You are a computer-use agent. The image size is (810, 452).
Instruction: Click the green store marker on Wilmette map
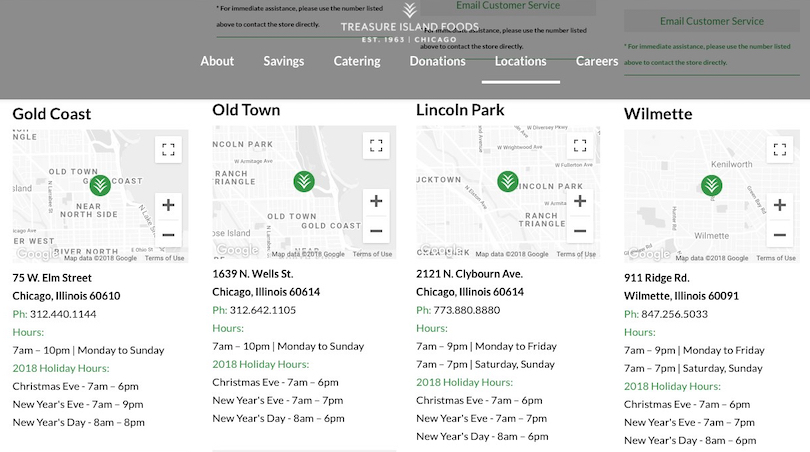(712, 185)
